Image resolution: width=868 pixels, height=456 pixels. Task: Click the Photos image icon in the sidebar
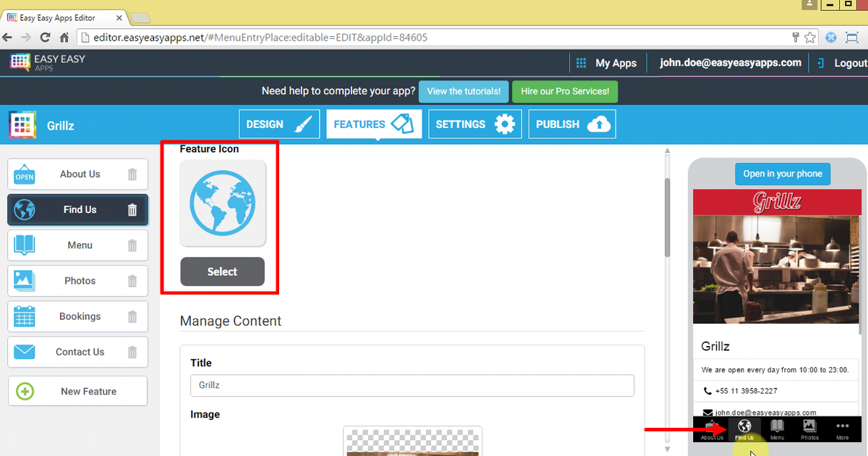[24, 280]
